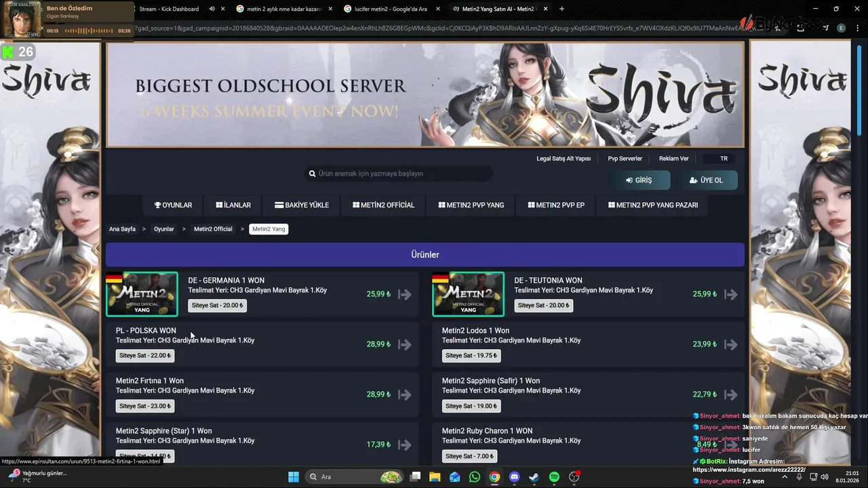Screen dimensions: 868x488
Task: Go to Metin2 Official breadcrumb
Action: (213, 229)
